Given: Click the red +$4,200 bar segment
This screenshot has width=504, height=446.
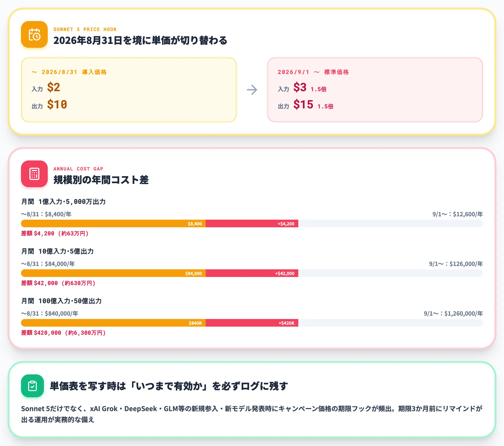Looking at the screenshot, I should (x=252, y=223).
